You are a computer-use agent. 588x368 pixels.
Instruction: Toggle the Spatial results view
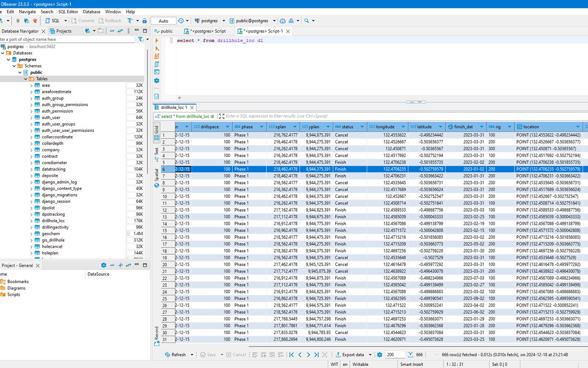point(157,178)
